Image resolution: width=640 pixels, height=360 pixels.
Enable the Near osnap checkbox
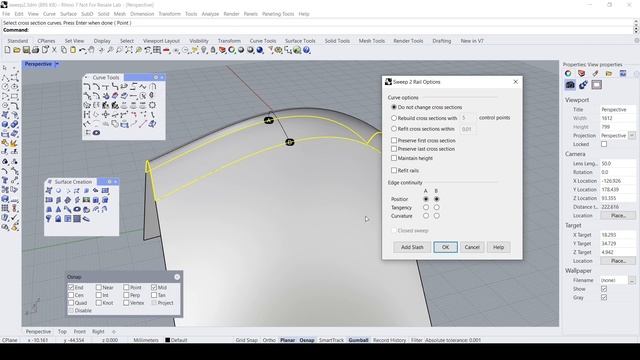(99, 287)
